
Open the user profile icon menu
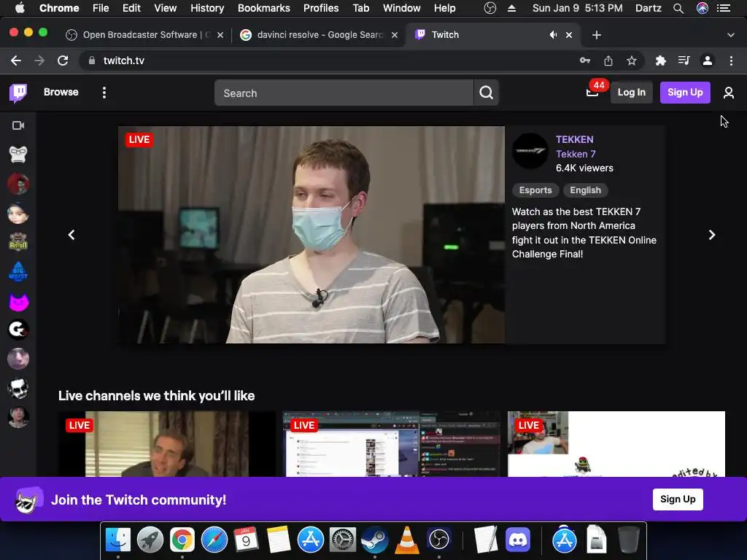click(728, 93)
